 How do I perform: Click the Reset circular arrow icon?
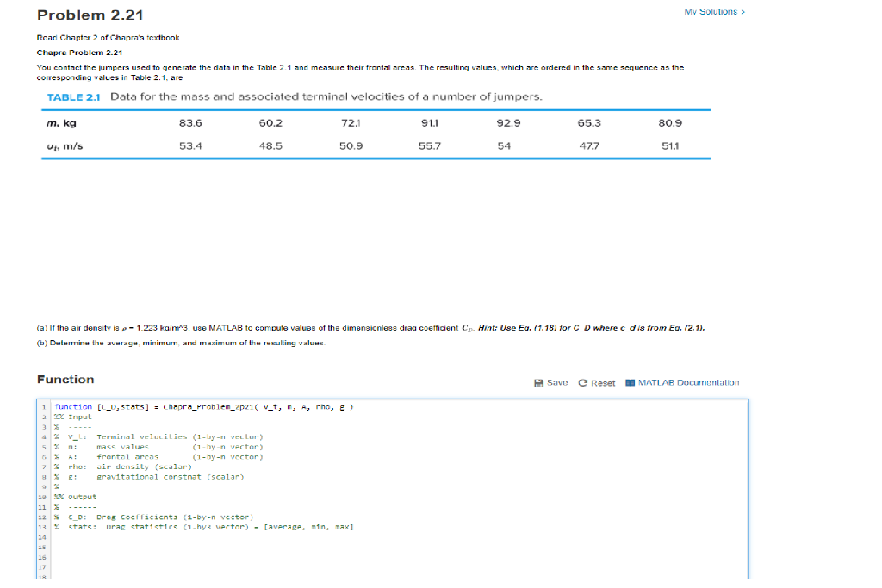click(x=581, y=383)
